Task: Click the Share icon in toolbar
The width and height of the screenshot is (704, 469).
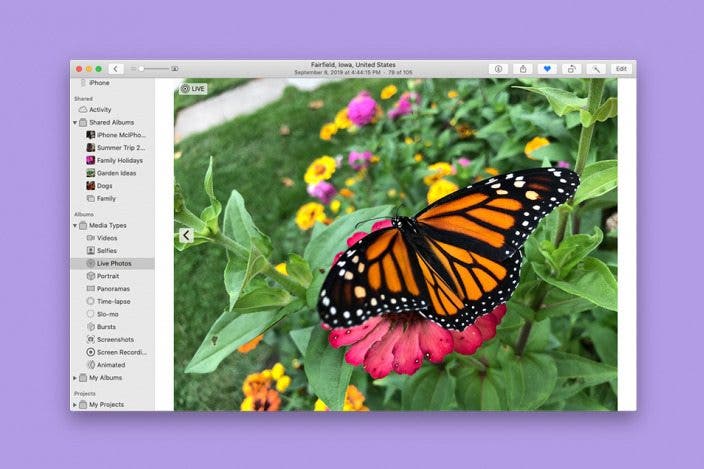Action: [x=523, y=69]
